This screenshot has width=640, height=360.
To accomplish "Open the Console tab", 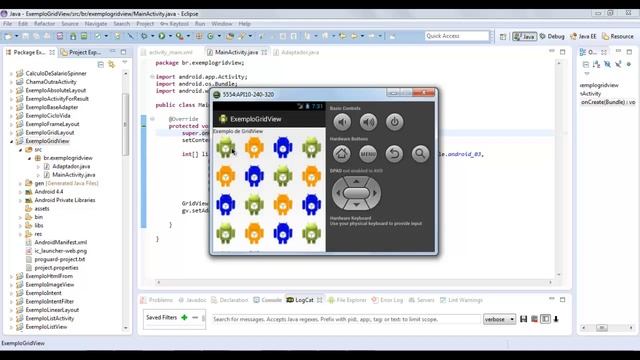I will pyautogui.click(x=267, y=300).
